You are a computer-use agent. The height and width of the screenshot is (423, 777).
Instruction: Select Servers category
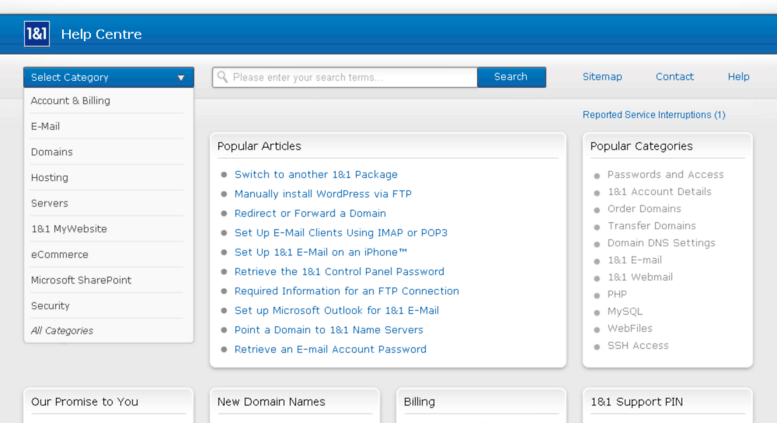point(50,203)
